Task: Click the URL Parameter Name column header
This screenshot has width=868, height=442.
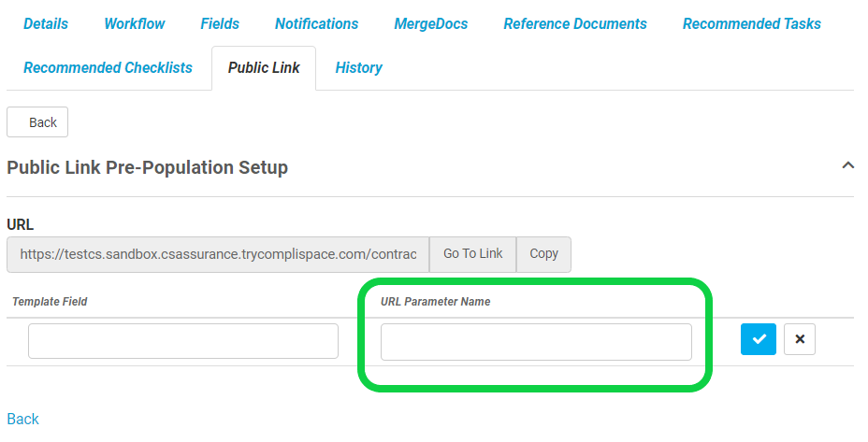Action: [x=435, y=302]
